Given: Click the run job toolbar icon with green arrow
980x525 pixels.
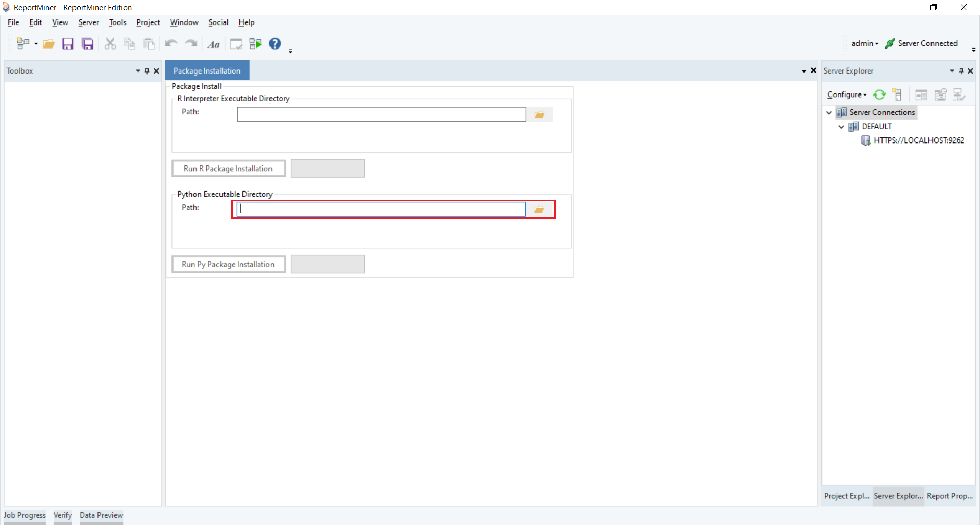Looking at the screenshot, I should tap(255, 44).
